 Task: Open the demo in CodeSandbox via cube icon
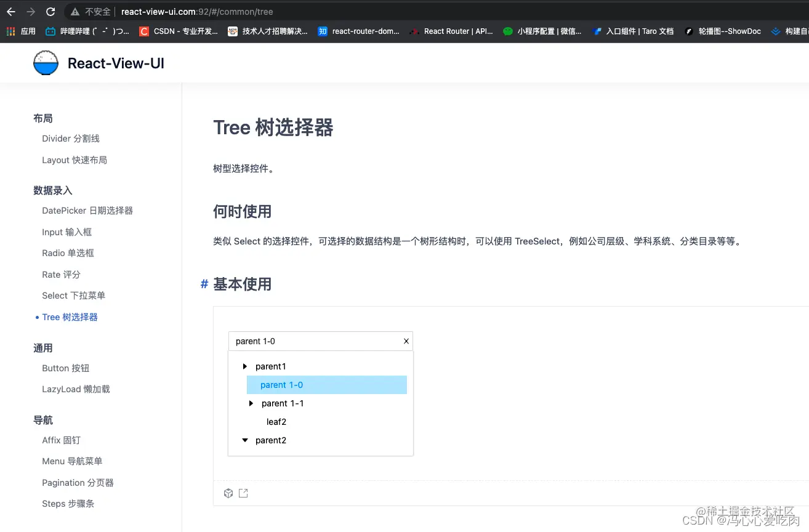[228, 493]
